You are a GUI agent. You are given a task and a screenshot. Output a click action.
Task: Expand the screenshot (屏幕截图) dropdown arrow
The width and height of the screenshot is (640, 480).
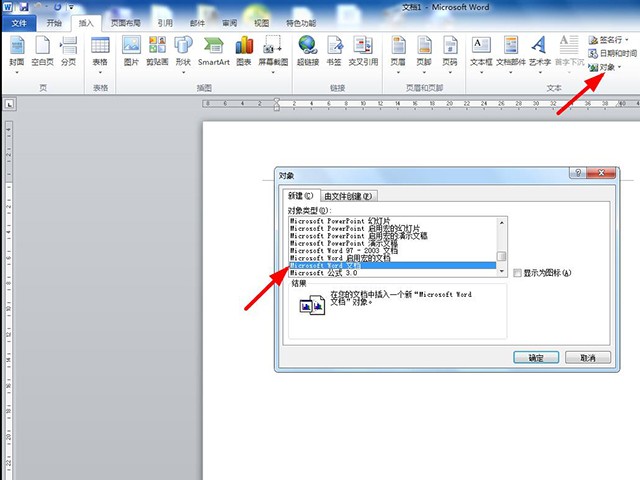click(x=273, y=73)
